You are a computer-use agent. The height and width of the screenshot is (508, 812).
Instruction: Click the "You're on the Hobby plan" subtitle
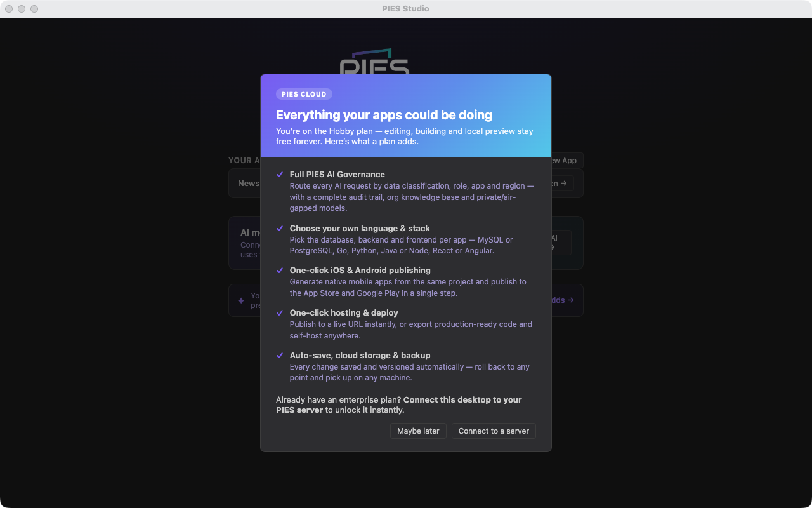405,136
